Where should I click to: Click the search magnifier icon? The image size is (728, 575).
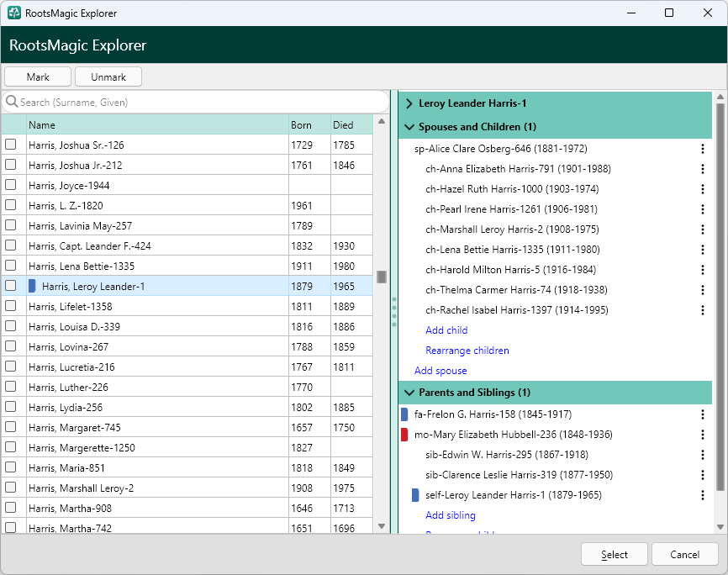coord(12,102)
